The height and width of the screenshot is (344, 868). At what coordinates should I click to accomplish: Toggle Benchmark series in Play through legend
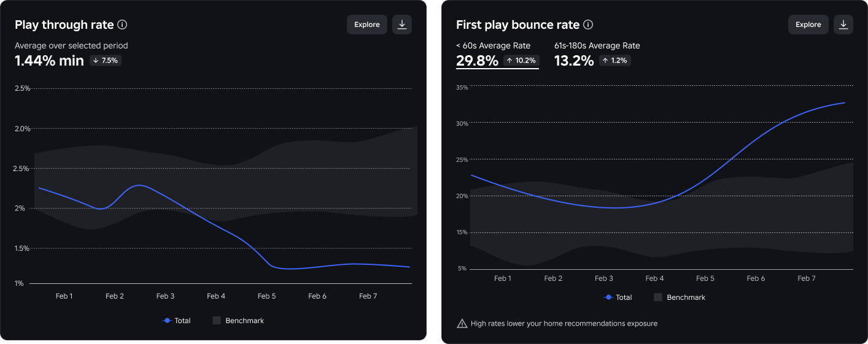[x=238, y=321]
